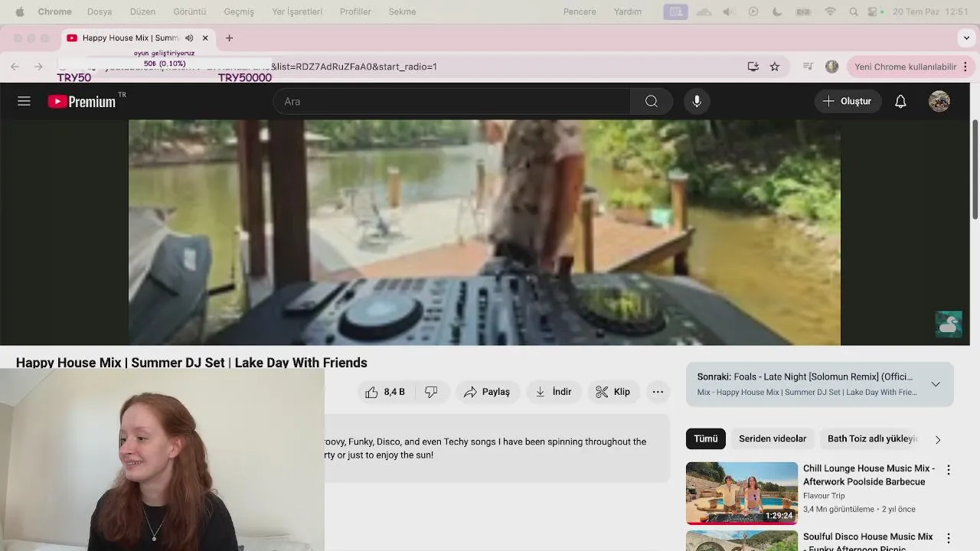Start voice search with the microphone
The height and width of the screenshot is (551, 980).
(x=697, y=101)
